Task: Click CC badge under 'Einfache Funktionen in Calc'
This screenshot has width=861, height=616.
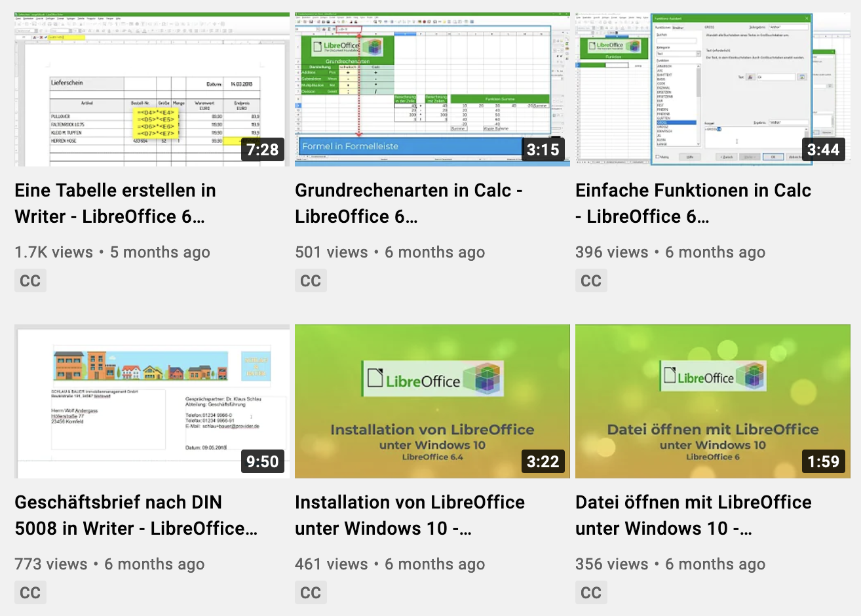Action: [x=591, y=280]
